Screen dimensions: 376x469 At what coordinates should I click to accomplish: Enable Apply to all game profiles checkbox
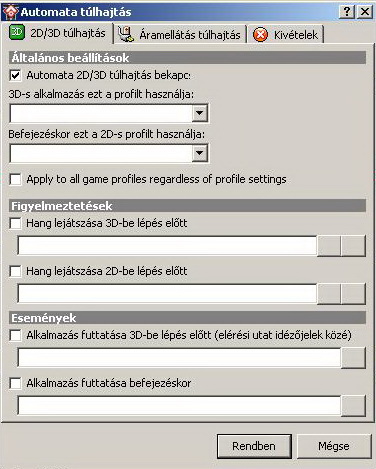pyautogui.click(x=15, y=179)
